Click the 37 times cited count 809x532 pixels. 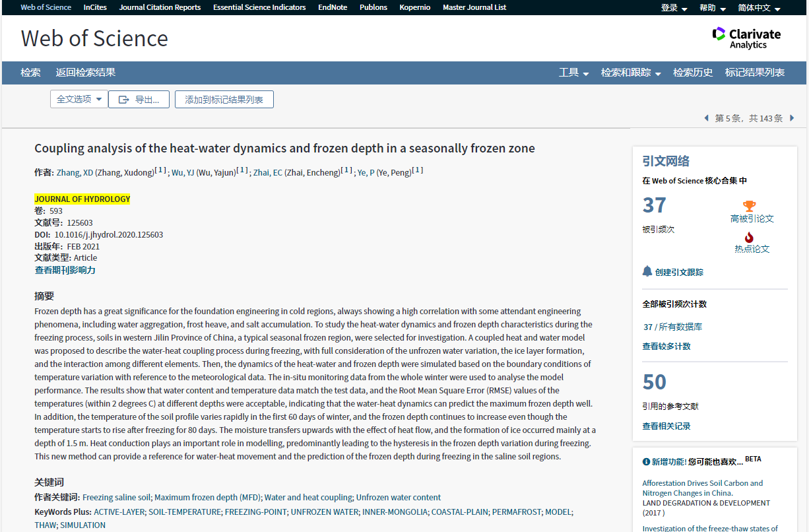(x=654, y=205)
